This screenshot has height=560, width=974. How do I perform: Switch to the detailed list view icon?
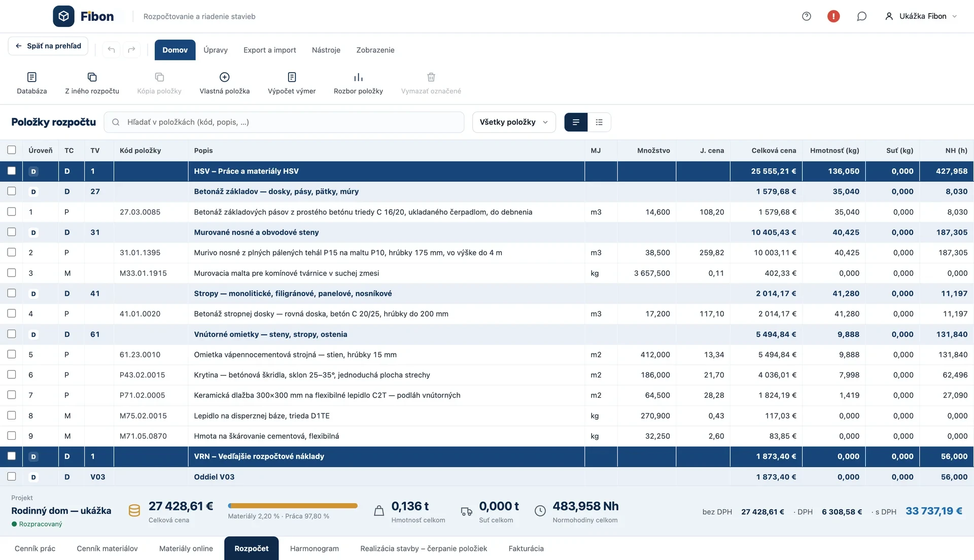pyautogui.click(x=599, y=122)
